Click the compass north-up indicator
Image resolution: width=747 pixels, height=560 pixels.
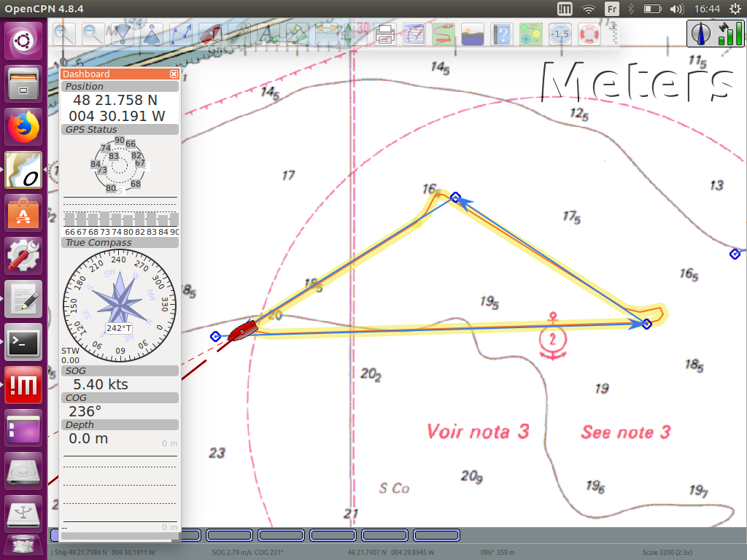coord(703,34)
